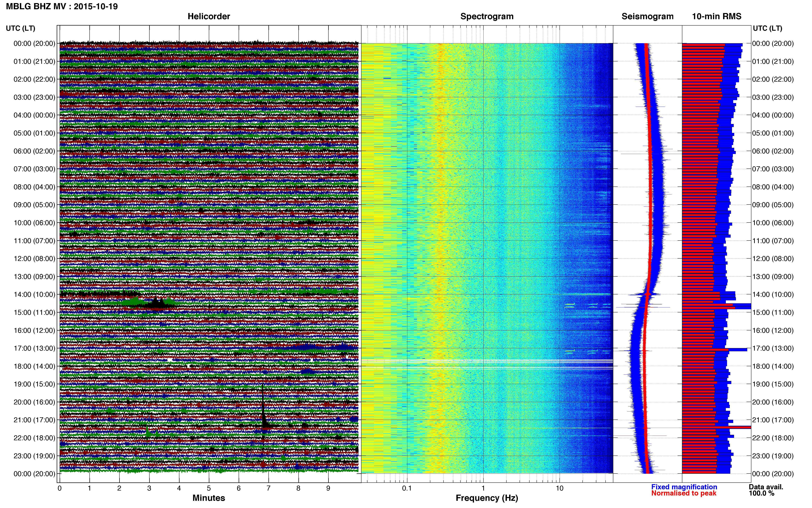Click the 'Fixed magnification' legend text
The height and width of the screenshot is (508, 812).
click(684, 487)
